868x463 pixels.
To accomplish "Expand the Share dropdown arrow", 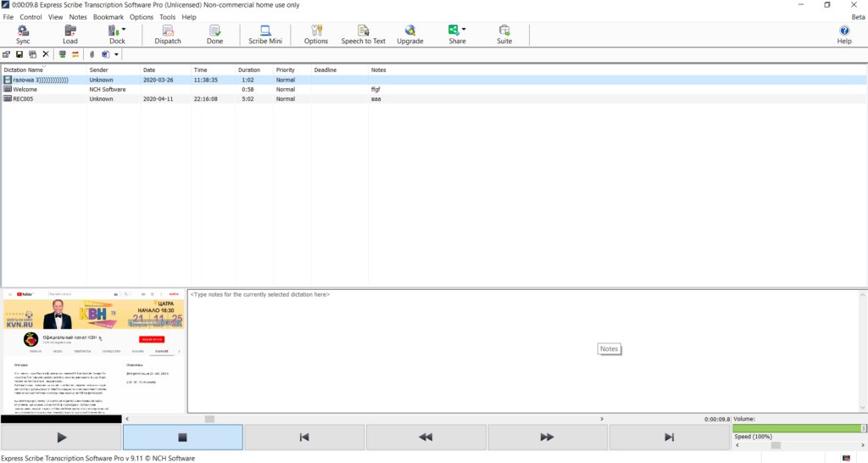I will coord(464,30).
